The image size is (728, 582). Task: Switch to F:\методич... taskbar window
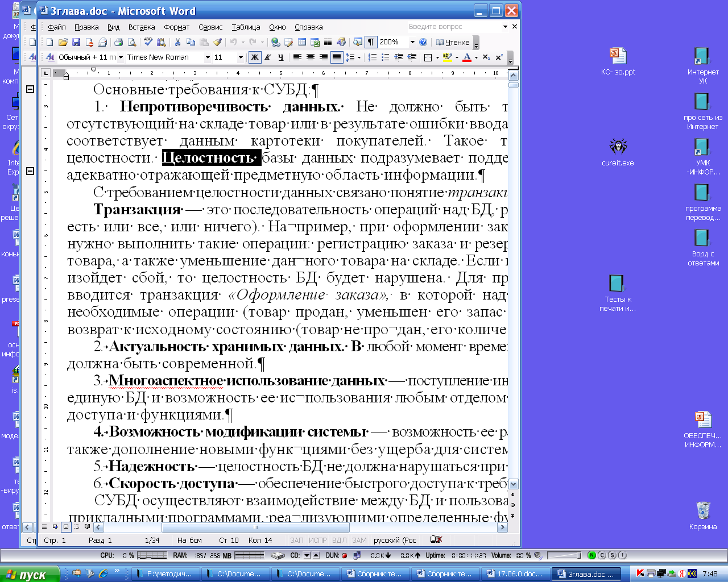[165, 574]
